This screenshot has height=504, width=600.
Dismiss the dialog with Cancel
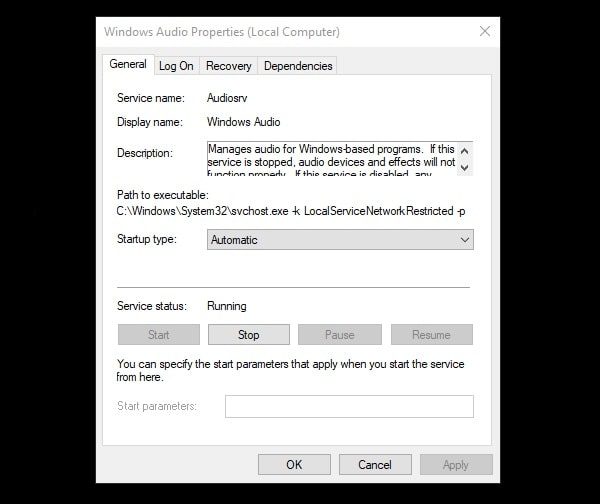pyautogui.click(x=375, y=465)
